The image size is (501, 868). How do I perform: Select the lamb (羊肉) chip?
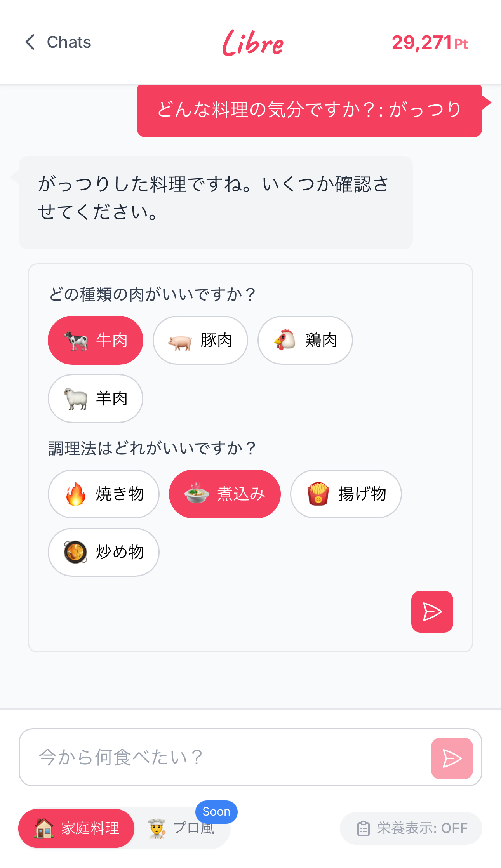pyautogui.click(x=96, y=398)
